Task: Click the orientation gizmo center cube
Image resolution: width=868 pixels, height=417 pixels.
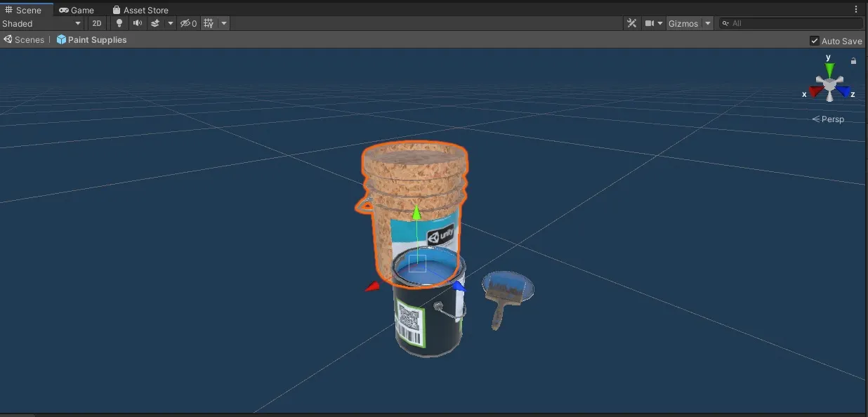Action: click(x=829, y=86)
